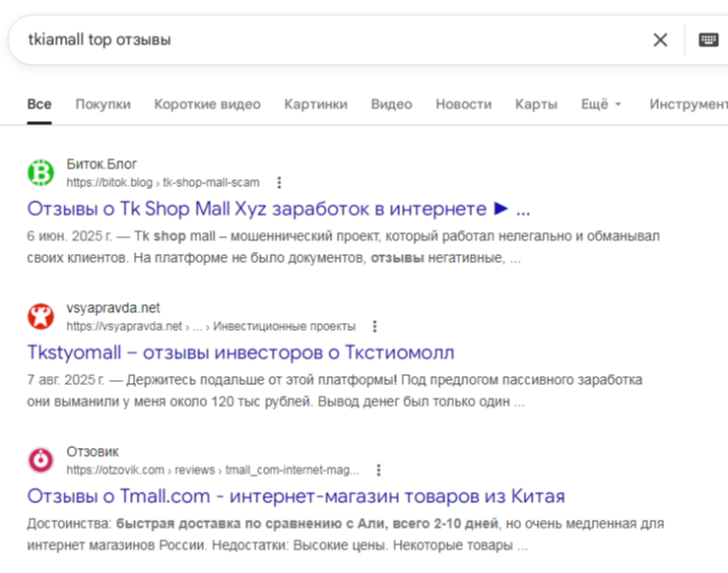
Task: Open more options for otzovik.com result
Action: [x=379, y=471]
